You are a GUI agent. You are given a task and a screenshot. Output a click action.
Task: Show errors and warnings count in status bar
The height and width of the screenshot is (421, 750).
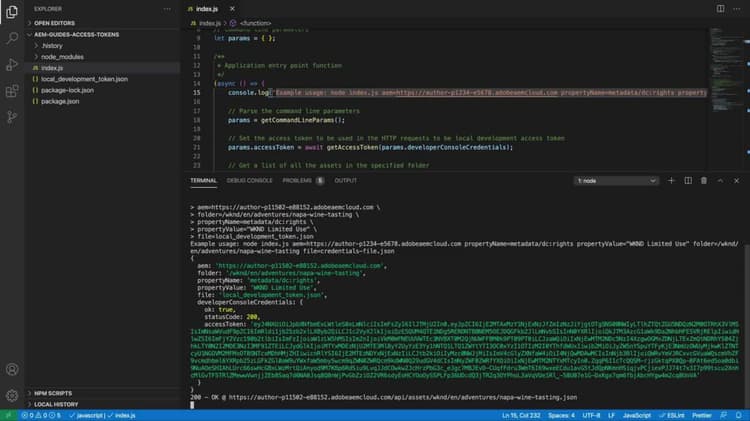pos(41,415)
